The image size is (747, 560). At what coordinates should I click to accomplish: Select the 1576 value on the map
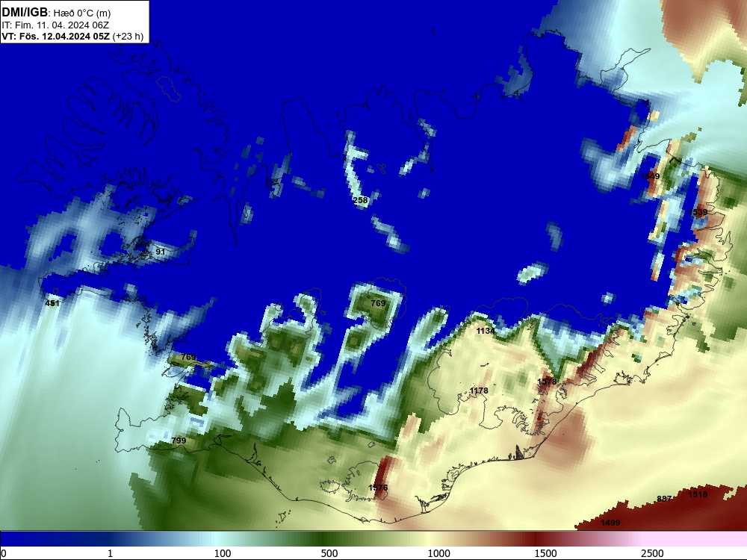pos(378,488)
